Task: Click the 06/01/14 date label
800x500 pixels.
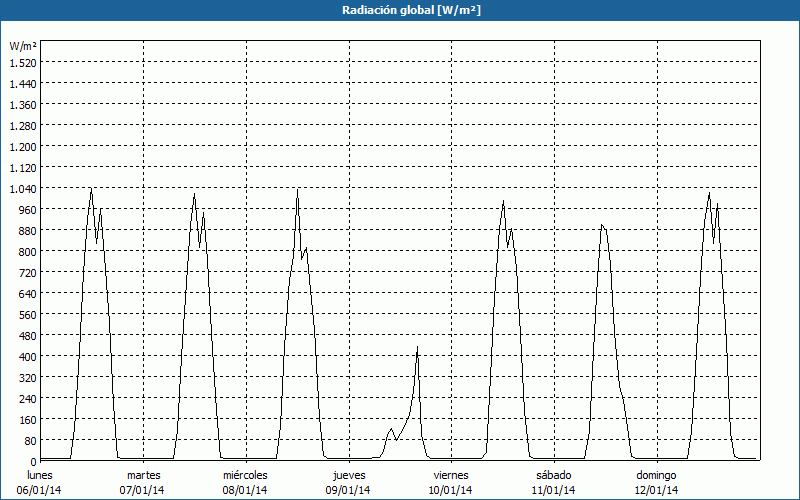Action: [x=40, y=490]
